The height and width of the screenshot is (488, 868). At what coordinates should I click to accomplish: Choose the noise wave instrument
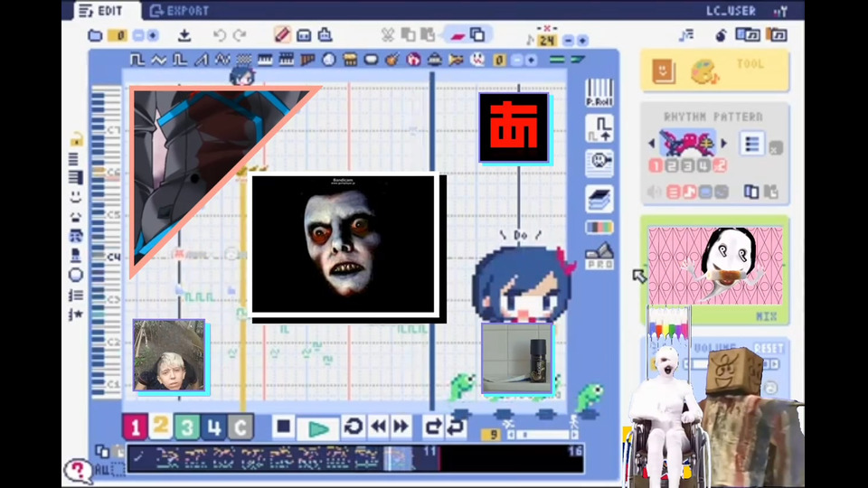244,60
